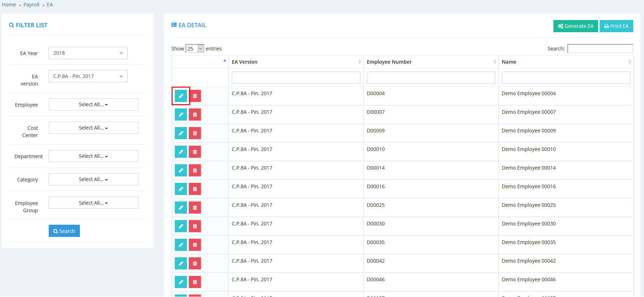Change the show entries count dropdown
Viewport: 644px width, 297px height.
(x=195, y=49)
